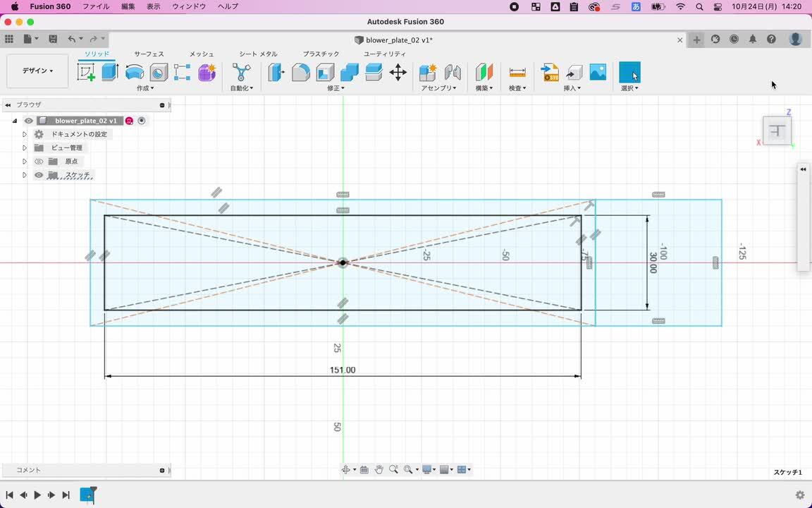Image resolution: width=812 pixels, height=508 pixels.
Task: Show the 原点 folder via eye icon
Action: tap(39, 162)
